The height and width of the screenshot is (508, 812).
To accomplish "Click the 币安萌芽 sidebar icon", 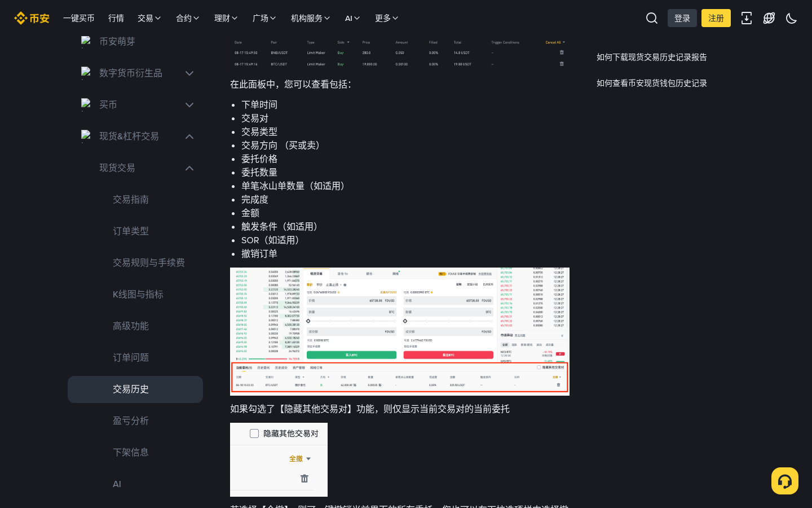I will (86, 42).
